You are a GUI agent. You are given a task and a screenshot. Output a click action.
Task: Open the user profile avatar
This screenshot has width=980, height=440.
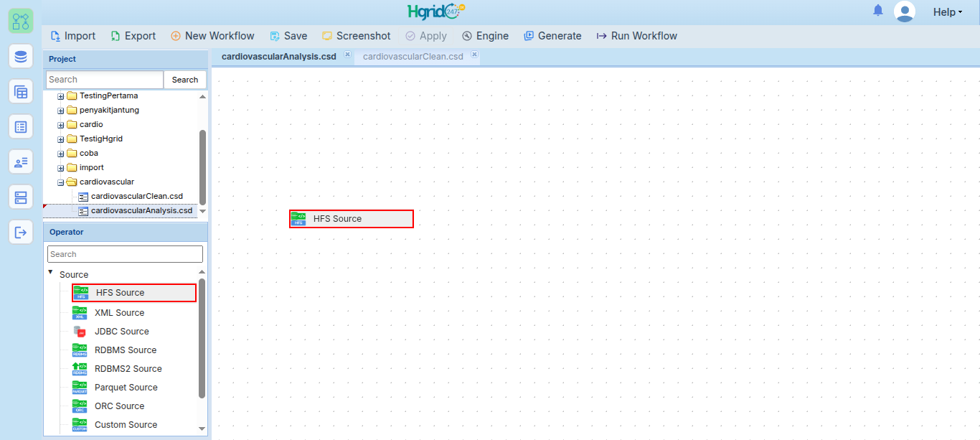coord(905,11)
